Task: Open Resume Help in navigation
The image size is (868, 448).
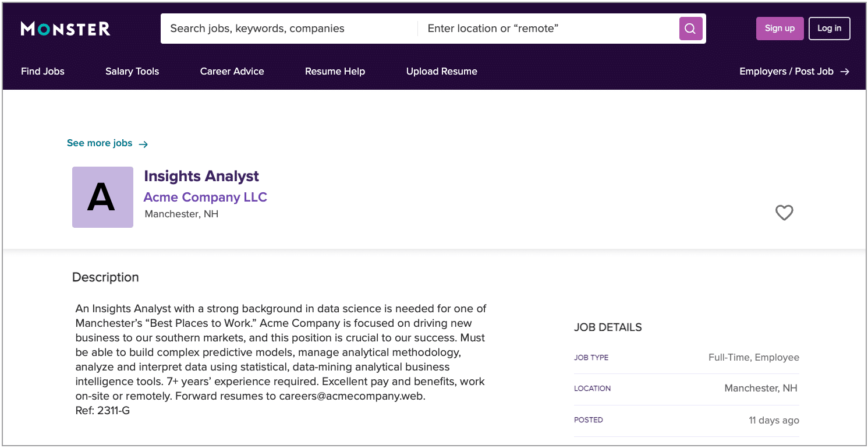Action: point(335,72)
